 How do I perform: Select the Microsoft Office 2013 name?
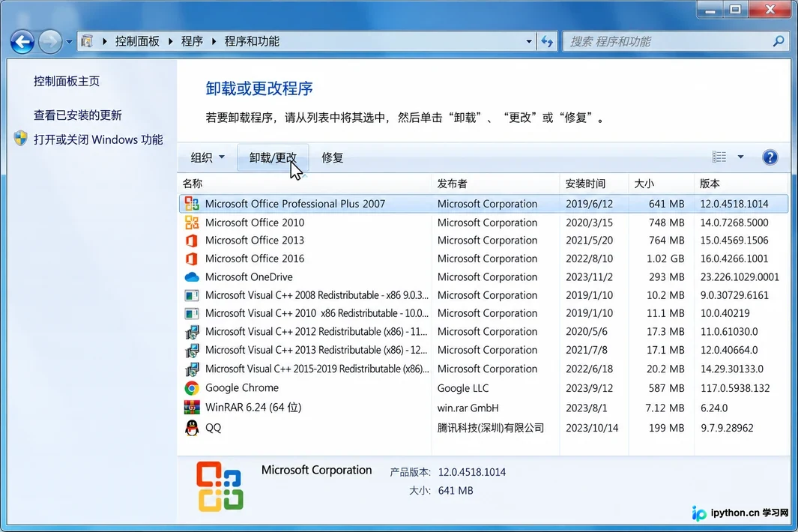coord(255,241)
